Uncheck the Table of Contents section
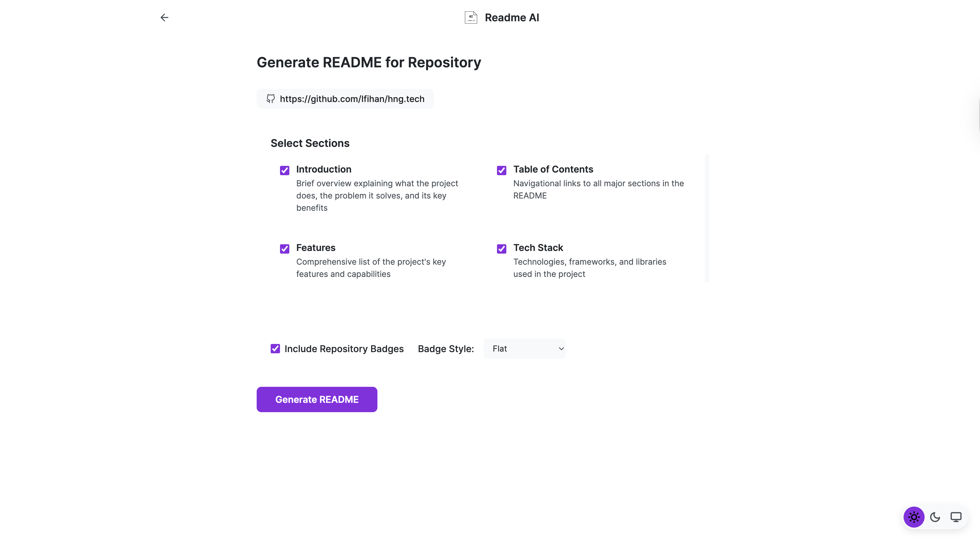The height and width of the screenshot is (541, 980). [501, 170]
